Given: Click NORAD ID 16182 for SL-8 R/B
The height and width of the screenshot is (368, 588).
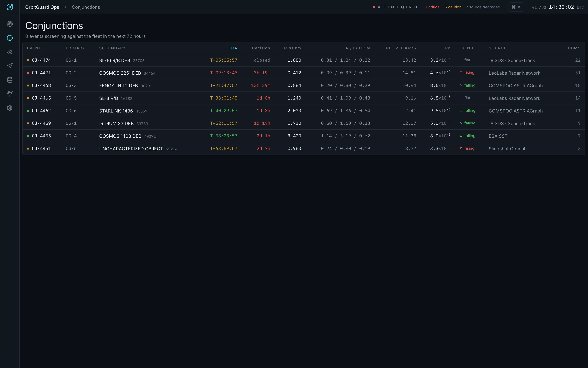Looking at the screenshot, I should tap(127, 98).
